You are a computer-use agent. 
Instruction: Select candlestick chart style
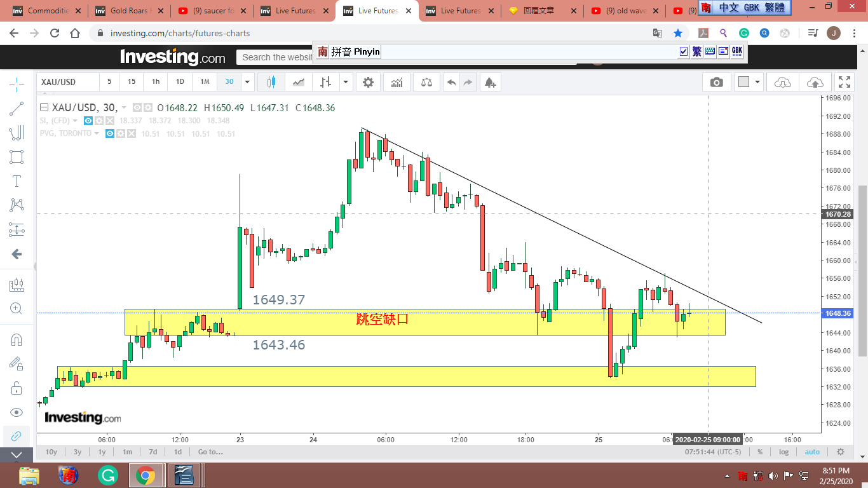pyautogui.click(x=271, y=82)
